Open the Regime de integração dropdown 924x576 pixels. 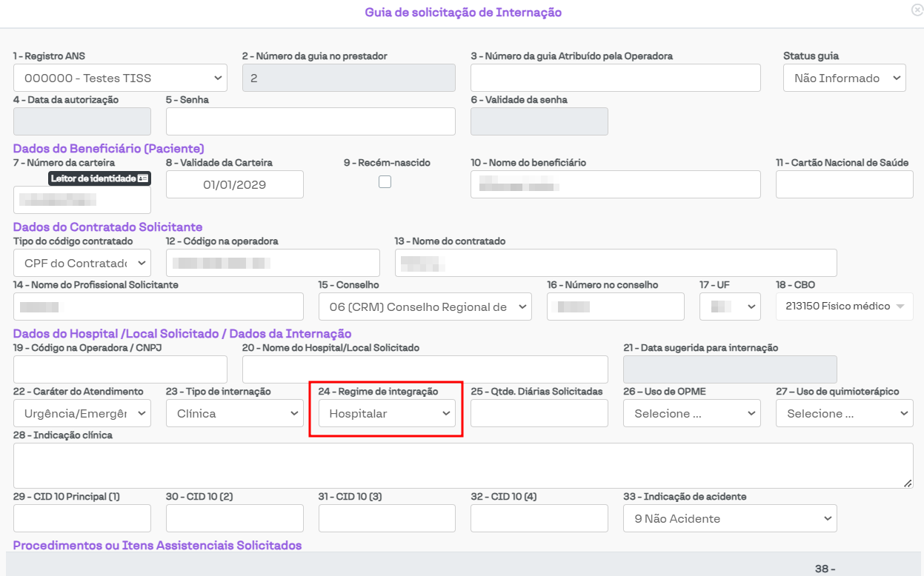(x=386, y=414)
